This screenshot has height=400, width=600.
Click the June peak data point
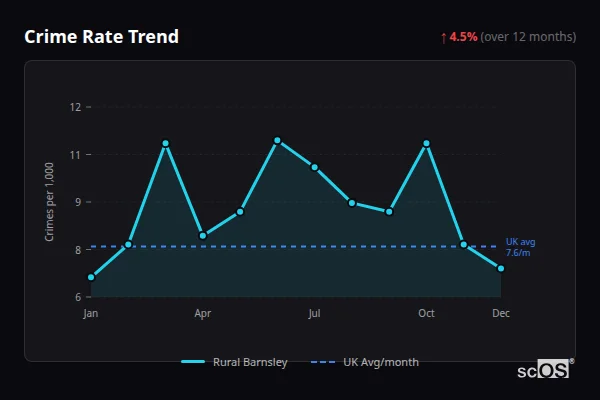(x=277, y=140)
